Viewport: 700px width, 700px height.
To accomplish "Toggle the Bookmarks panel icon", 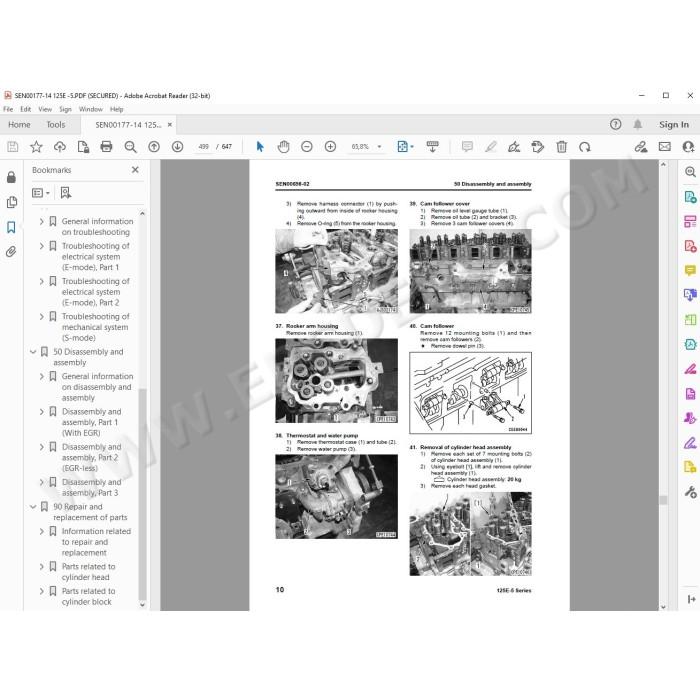I will pos(12,227).
